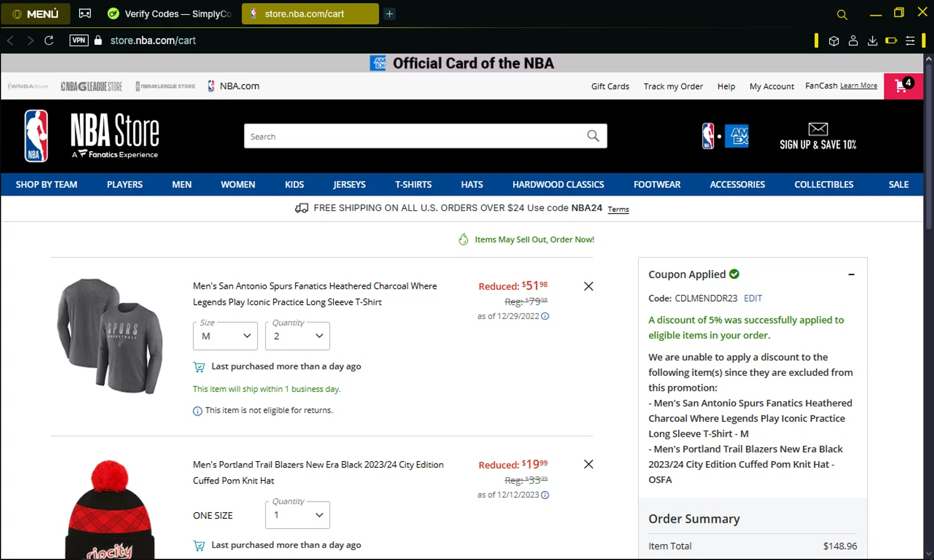The height and width of the screenshot is (560, 934).
Task: Open the Accessories menu
Action: coord(737,185)
